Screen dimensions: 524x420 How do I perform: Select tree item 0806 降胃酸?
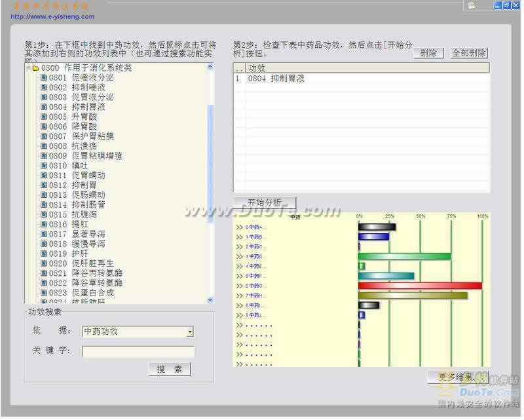coord(73,126)
